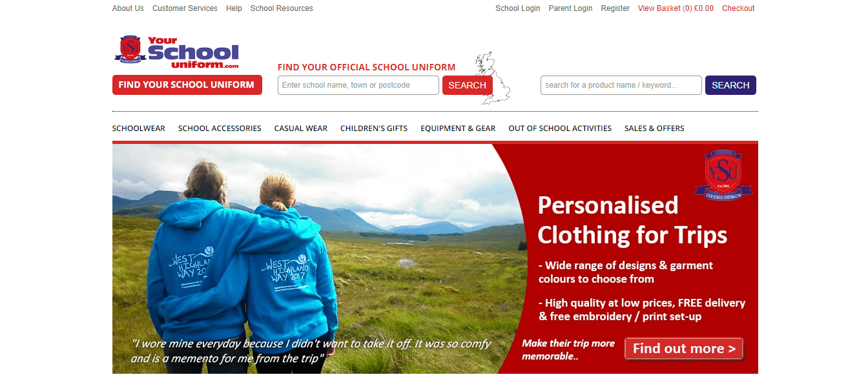Open the Parent Login link

570,8
